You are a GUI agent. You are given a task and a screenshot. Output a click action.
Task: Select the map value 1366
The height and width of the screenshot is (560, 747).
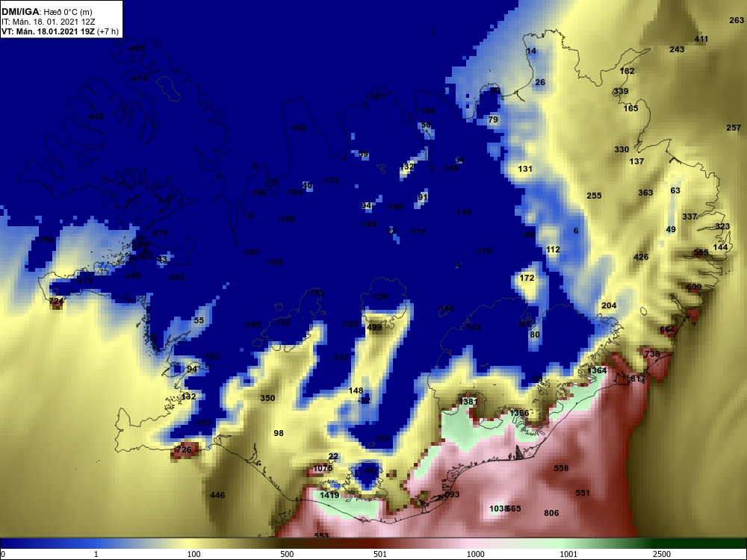coord(519,413)
